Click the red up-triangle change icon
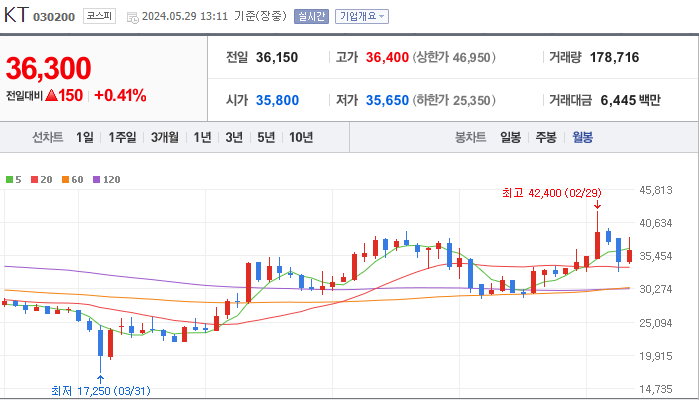Screen dimensions: 699x400 (52, 95)
